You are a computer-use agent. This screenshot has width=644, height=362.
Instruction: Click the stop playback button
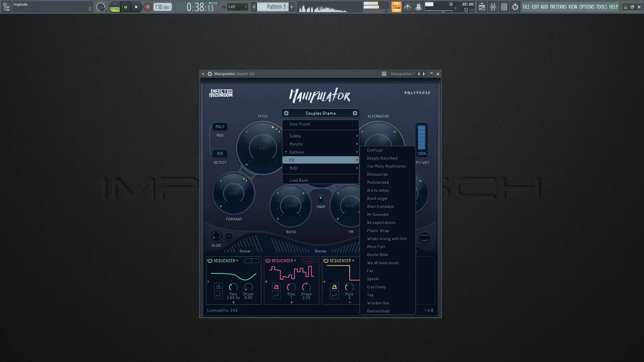click(x=136, y=7)
